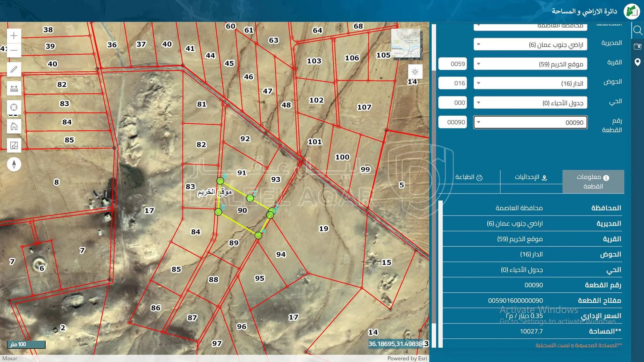The width and height of the screenshot is (644, 362).
Task: Select the معلومات القطعة info tab
Action: pyautogui.click(x=593, y=181)
